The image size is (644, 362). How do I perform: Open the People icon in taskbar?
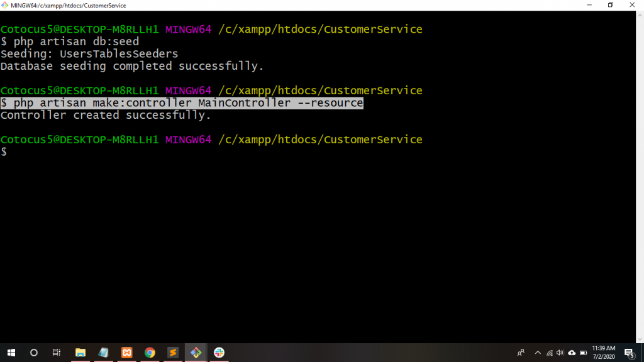pyautogui.click(x=521, y=353)
